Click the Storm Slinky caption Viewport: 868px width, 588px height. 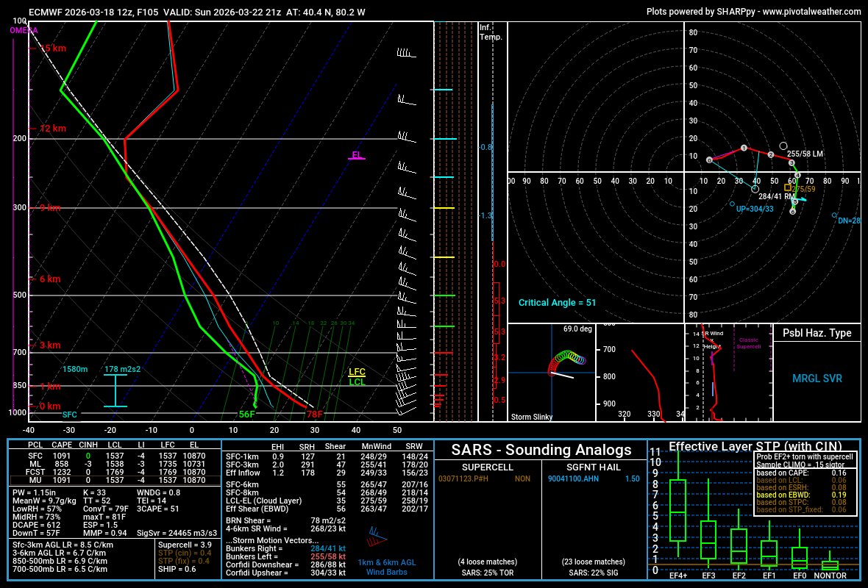click(x=531, y=417)
